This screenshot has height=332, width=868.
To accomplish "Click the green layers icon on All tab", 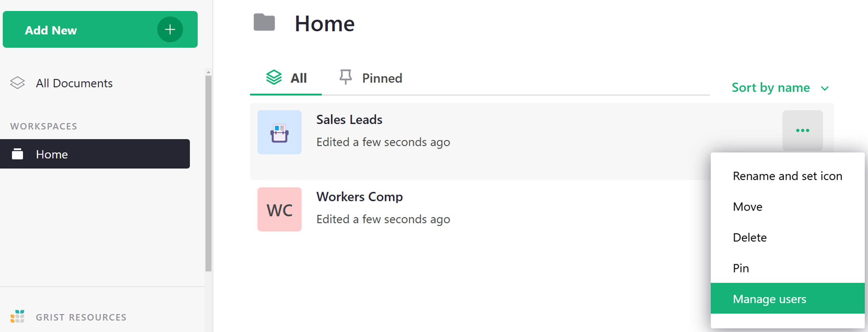I will point(274,77).
